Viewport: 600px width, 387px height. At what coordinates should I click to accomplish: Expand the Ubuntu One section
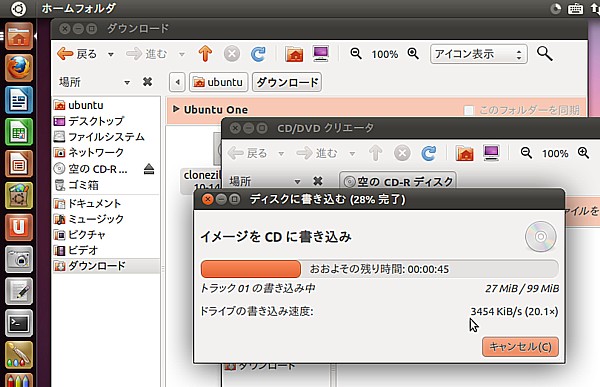tap(176, 109)
